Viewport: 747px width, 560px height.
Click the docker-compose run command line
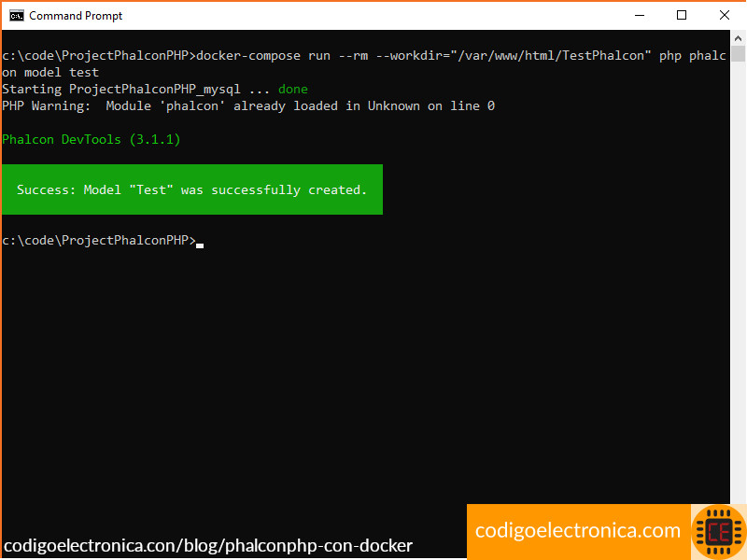click(364, 56)
